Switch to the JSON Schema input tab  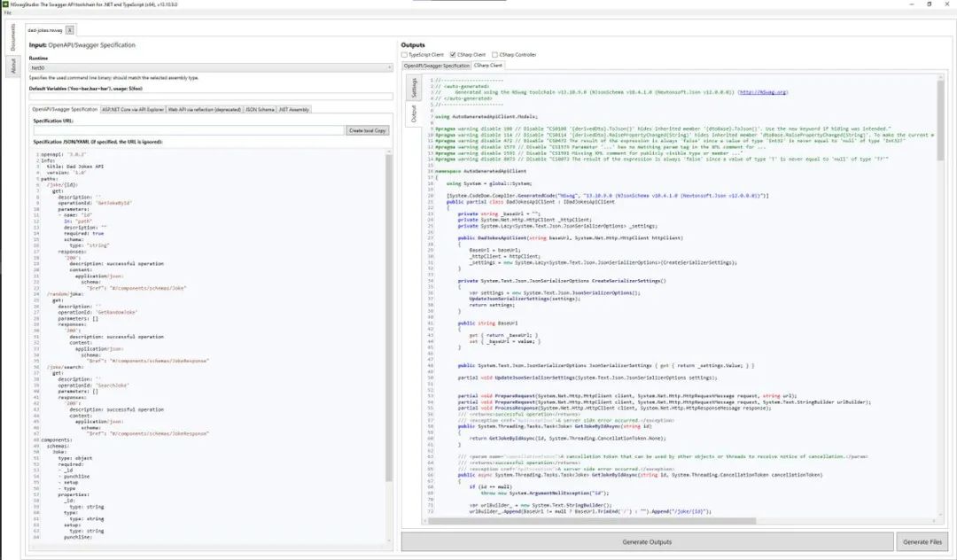click(260, 109)
